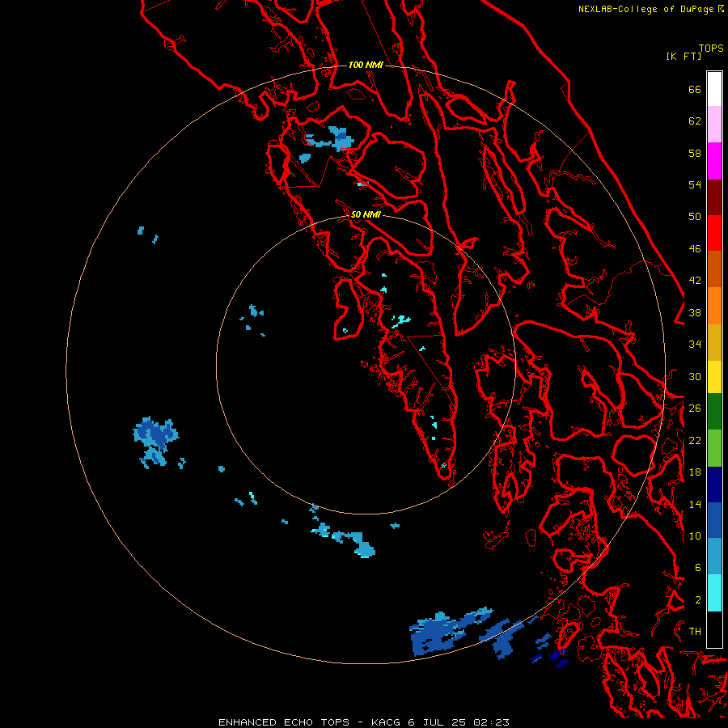Click the [K FT] units label
The width and height of the screenshot is (728, 728).
click(684, 56)
